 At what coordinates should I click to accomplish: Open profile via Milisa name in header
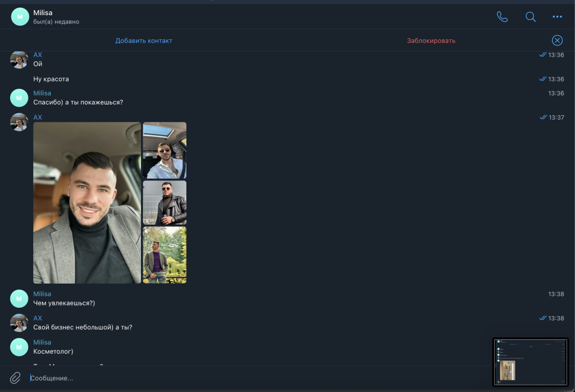point(43,12)
